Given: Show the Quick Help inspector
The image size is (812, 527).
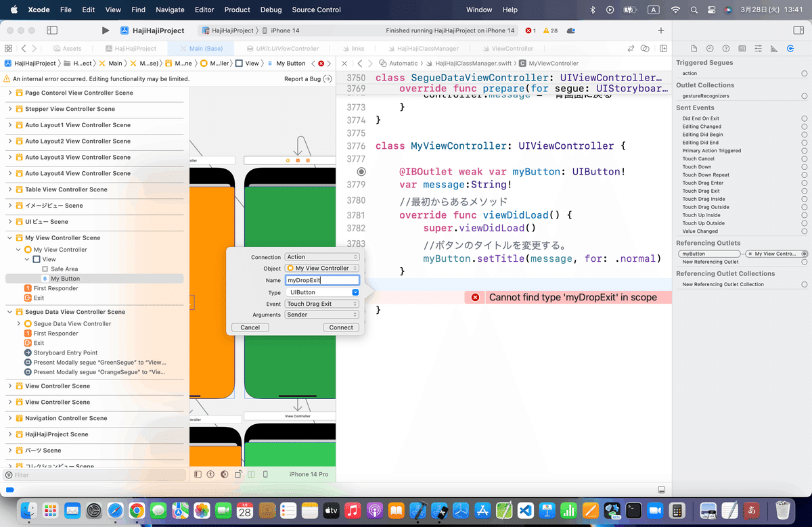Looking at the screenshot, I should pyautogui.click(x=726, y=49).
